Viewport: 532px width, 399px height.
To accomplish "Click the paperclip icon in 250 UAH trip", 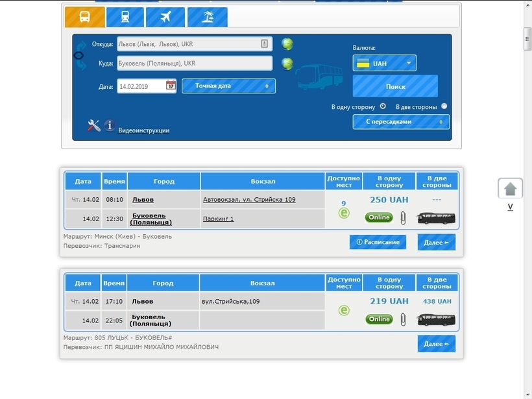I will (x=403, y=218).
